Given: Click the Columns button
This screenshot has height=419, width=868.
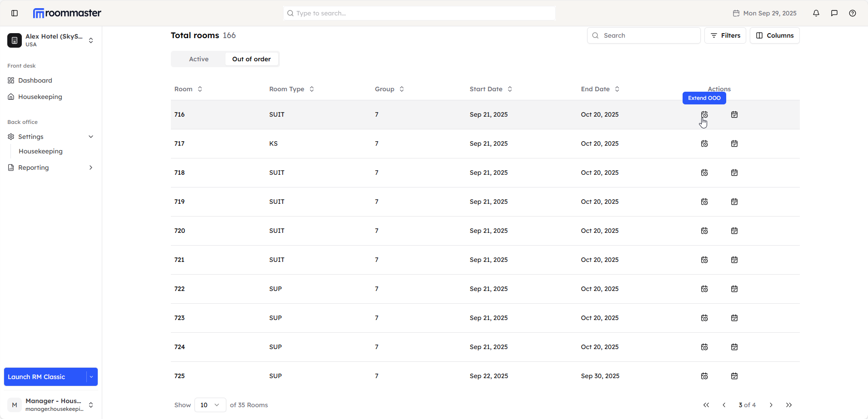Looking at the screenshot, I should (x=774, y=35).
